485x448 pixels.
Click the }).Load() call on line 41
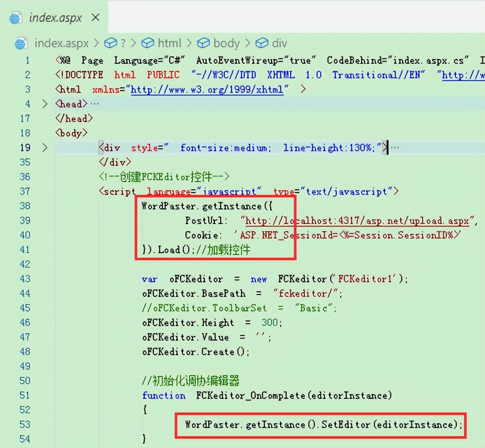click(x=168, y=250)
